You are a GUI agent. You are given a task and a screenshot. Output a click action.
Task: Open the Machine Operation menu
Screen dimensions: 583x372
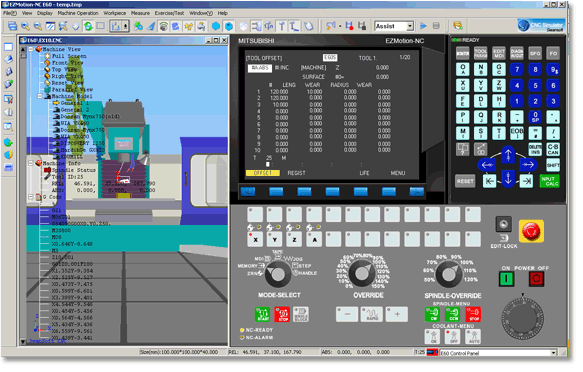79,13
